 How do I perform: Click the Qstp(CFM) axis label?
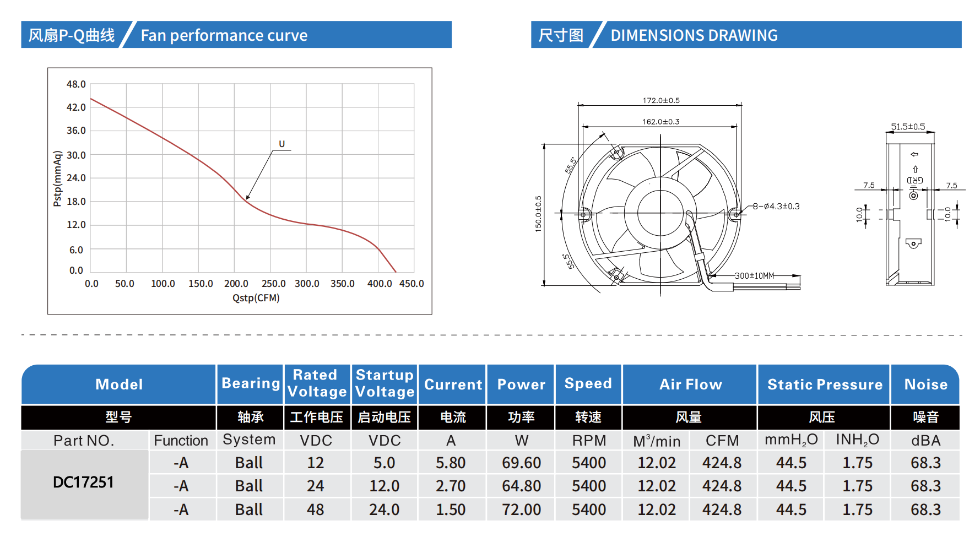(256, 298)
